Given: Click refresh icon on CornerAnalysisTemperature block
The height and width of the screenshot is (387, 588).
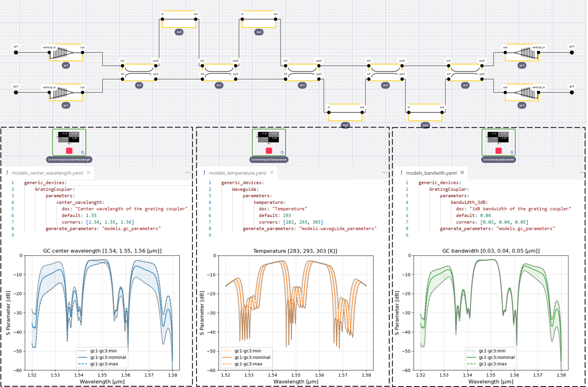Looking at the screenshot, I should [282, 152].
